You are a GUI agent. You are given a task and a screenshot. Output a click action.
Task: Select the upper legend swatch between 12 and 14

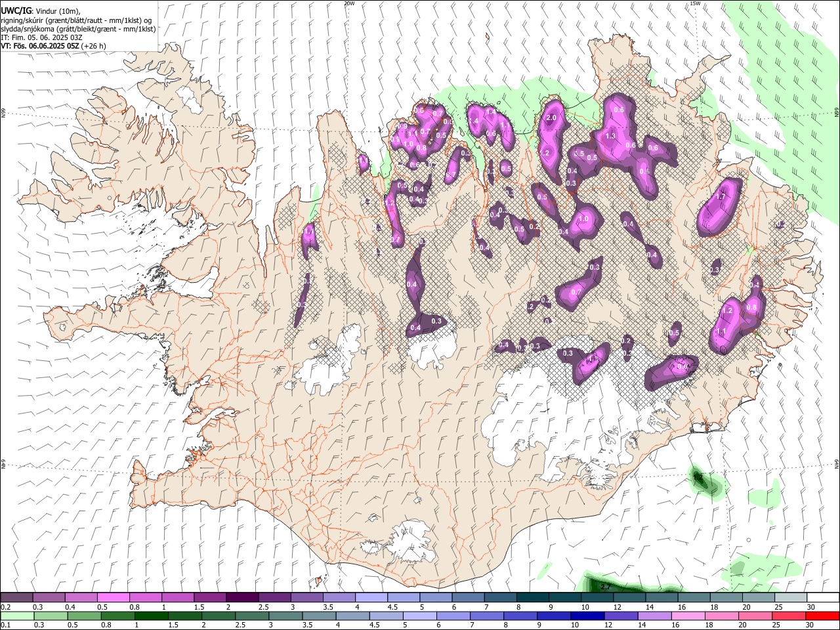(x=629, y=597)
